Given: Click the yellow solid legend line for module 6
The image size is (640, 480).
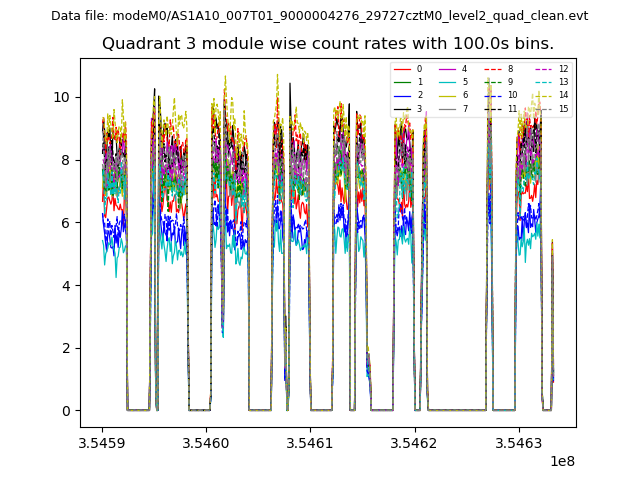Looking at the screenshot, I should tap(446, 95).
